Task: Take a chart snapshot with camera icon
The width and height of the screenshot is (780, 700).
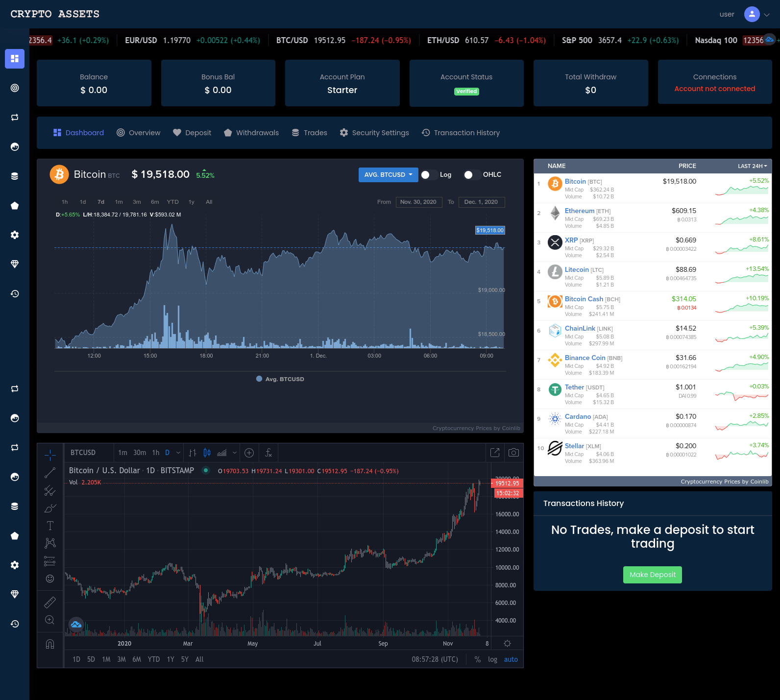Action: [x=513, y=453]
